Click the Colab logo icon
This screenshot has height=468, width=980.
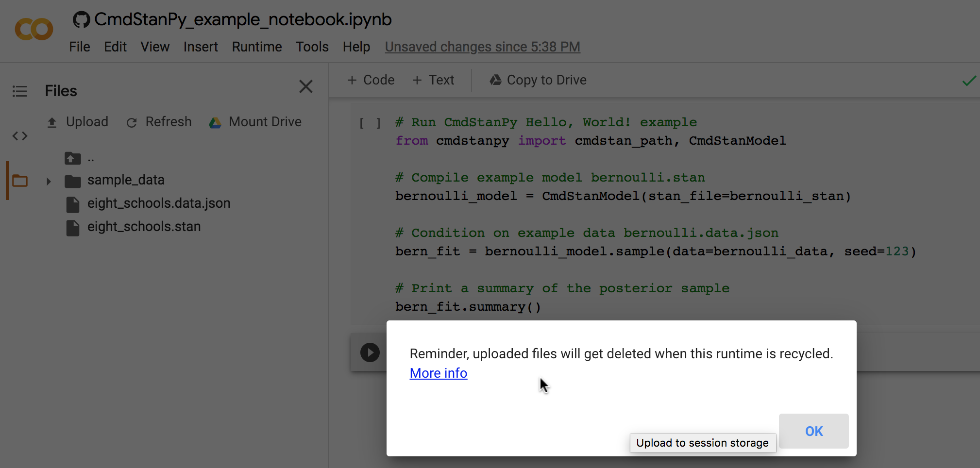tap(34, 29)
